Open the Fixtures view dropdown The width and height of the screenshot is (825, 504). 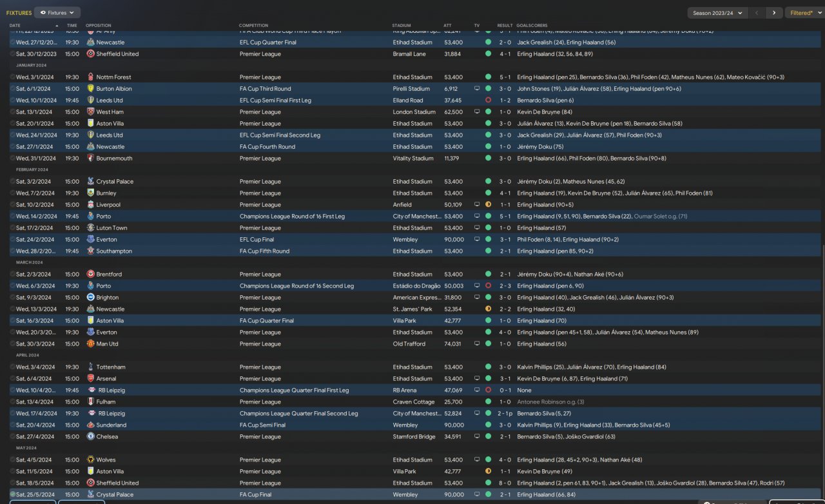pyautogui.click(x=57, y=13)
